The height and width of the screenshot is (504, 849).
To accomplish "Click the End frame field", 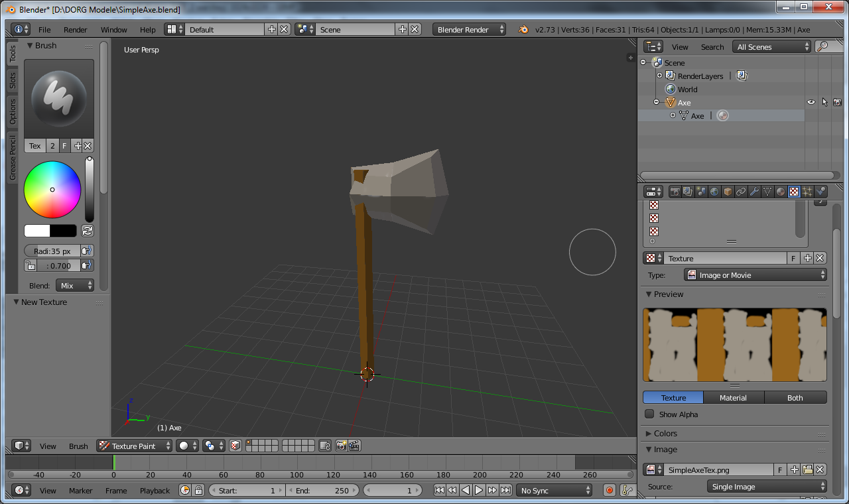I will click(322, 491).
